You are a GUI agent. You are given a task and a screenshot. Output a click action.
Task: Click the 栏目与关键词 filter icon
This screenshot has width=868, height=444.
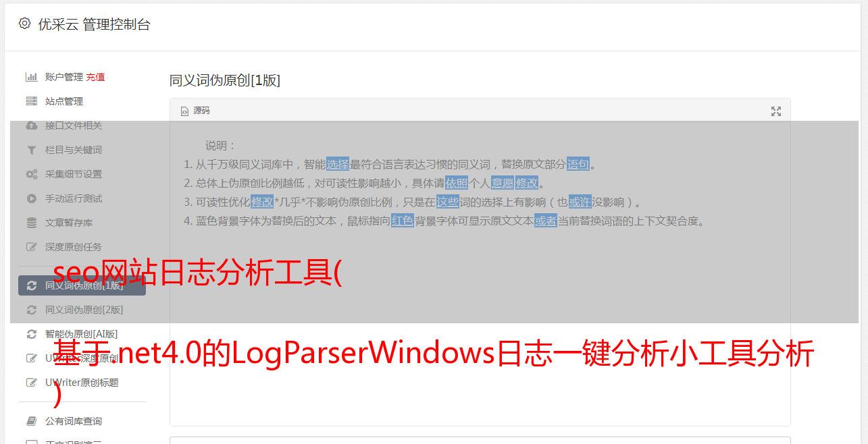31,150
